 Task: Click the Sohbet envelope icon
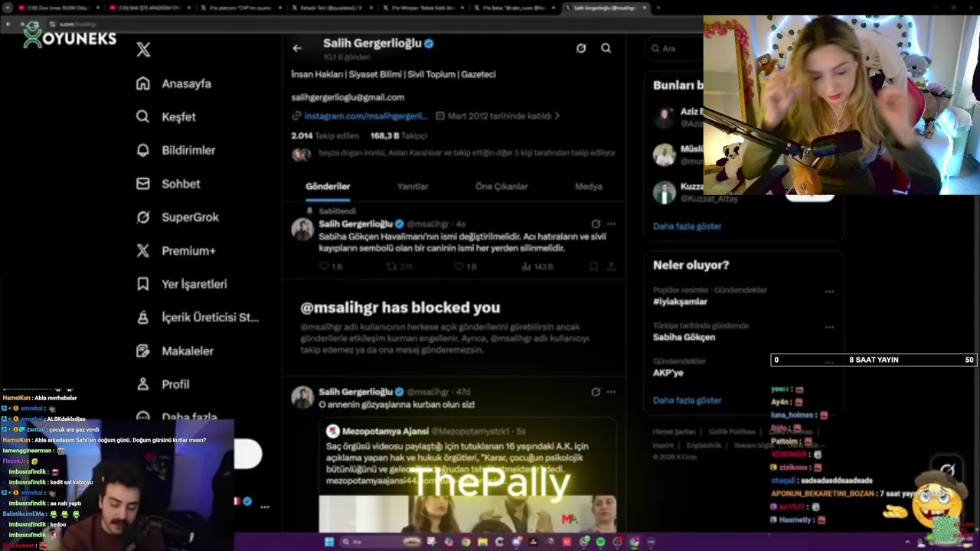(143, 184)
